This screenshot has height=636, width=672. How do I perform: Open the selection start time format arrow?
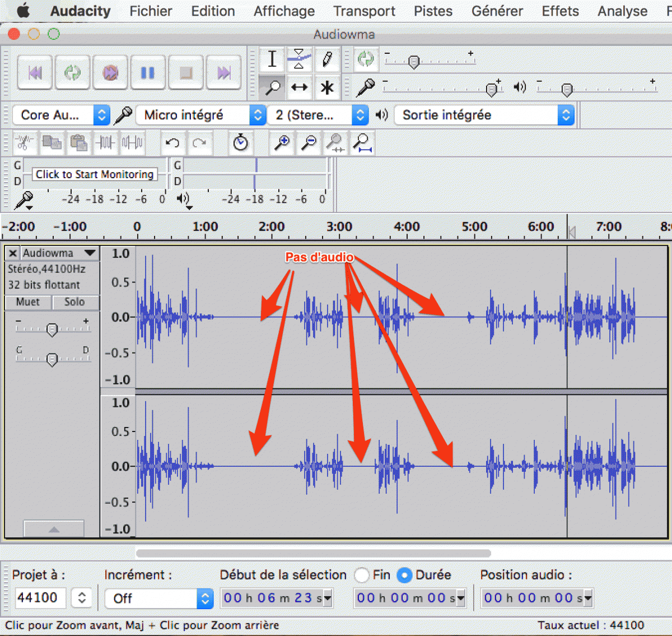328,598
